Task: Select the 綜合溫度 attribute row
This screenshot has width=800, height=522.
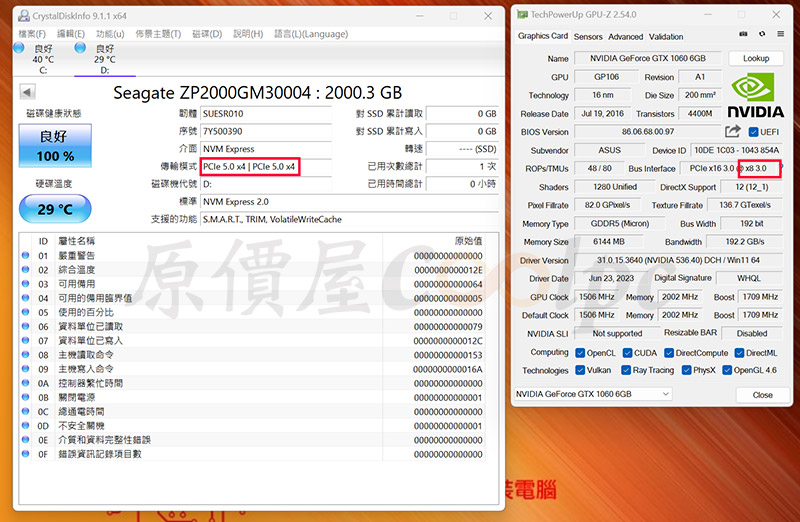Action: pos(253,269)
